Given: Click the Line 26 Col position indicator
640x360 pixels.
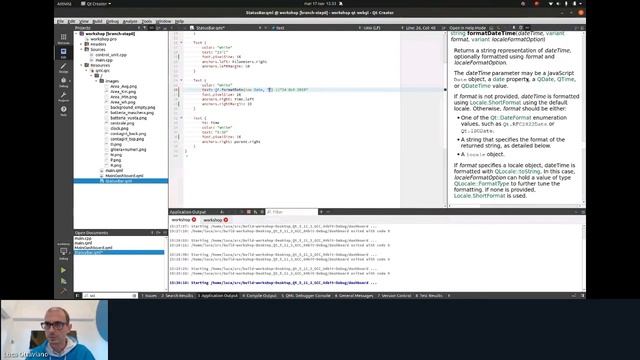Looking at the screenshot, I should (x=420, y=28).
